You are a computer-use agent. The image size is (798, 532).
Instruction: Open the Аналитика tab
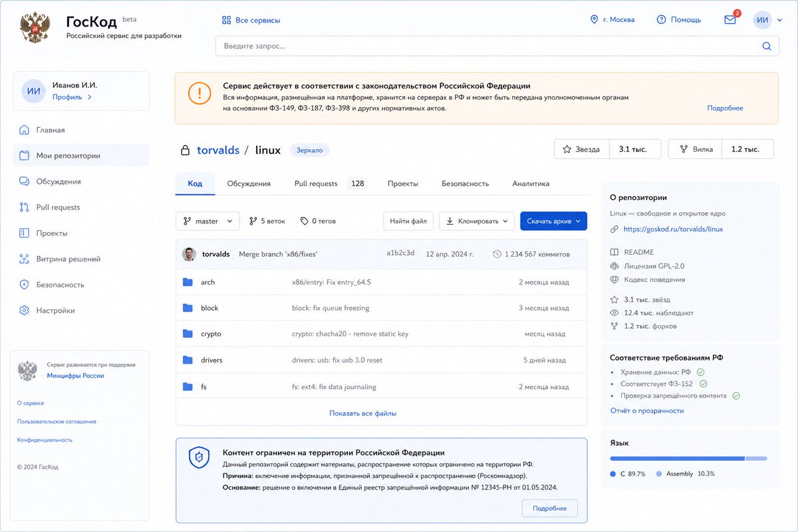click(531, 184)
